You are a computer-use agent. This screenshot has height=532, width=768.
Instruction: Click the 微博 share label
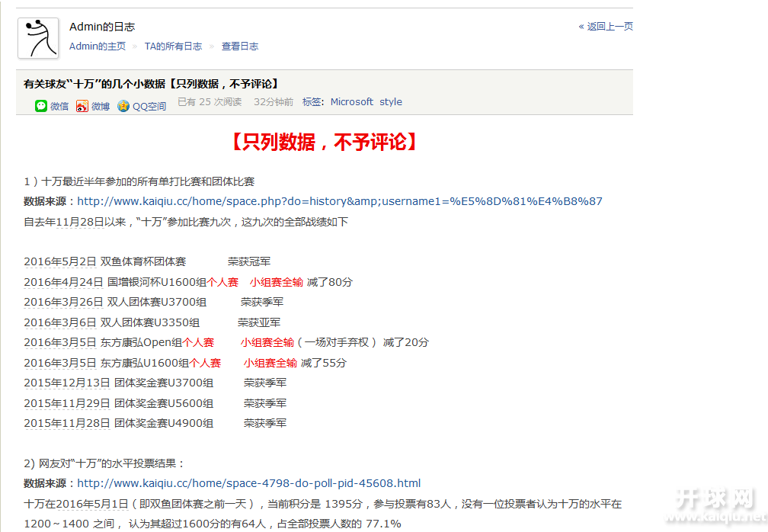[x=101, y=106]
